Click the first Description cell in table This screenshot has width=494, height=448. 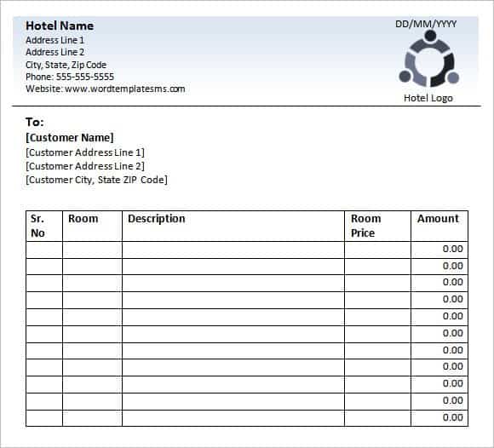point(233,250)
